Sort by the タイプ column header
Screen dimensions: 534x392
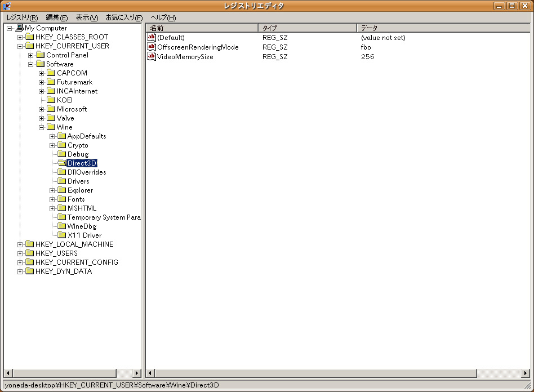point(308,28)
